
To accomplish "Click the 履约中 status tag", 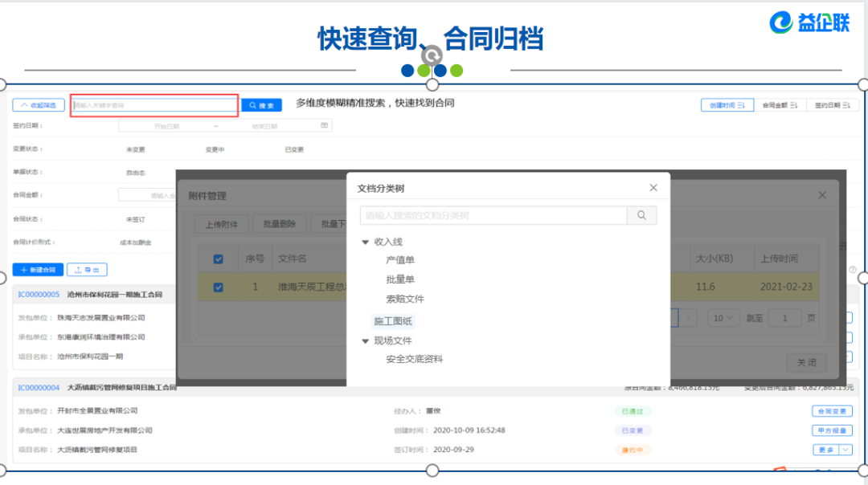I will (633, 450).
